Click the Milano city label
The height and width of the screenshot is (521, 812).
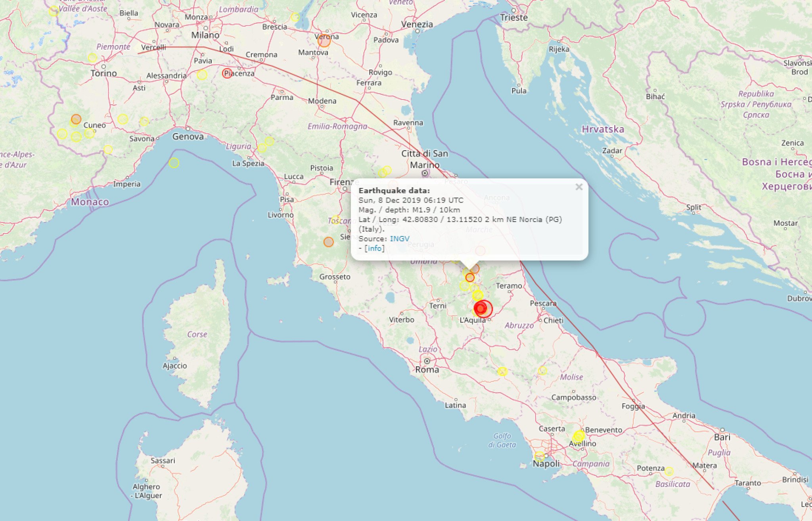205,35
